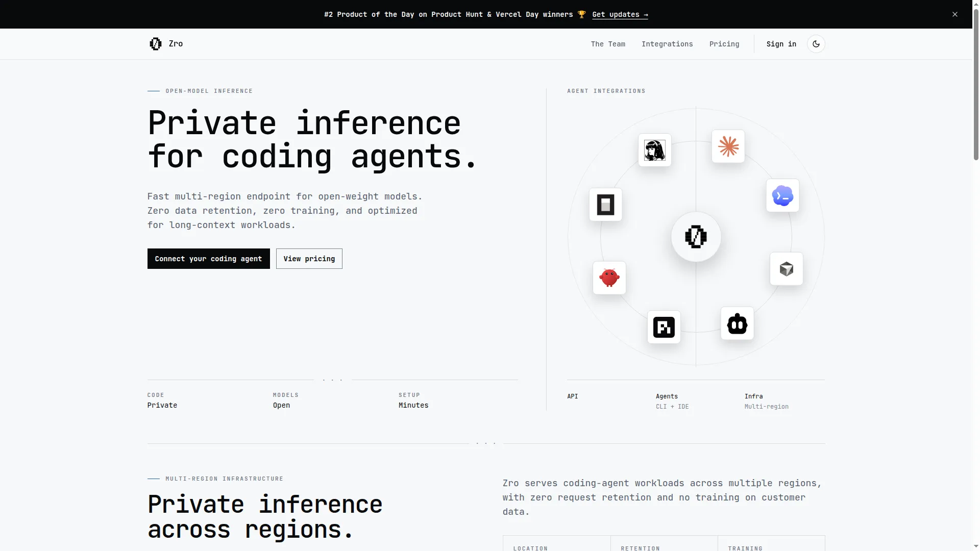Click the Zro brand name text

point(176,44)
